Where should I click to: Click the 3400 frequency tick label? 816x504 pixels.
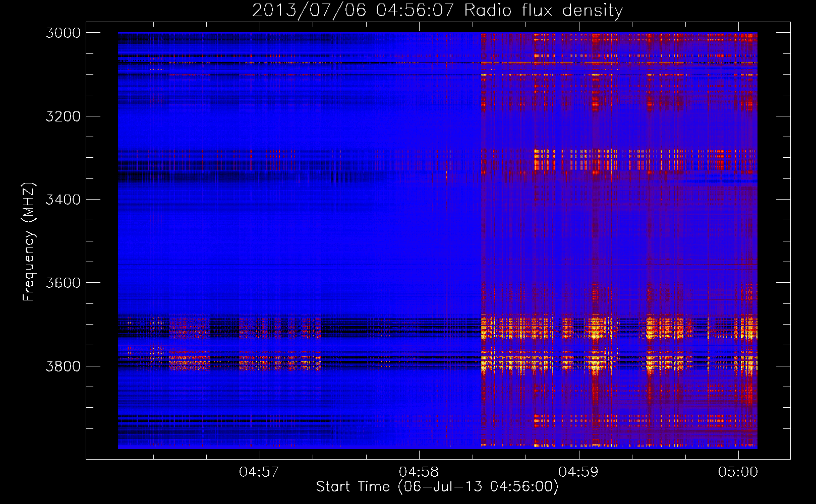[x=63, y=200]
